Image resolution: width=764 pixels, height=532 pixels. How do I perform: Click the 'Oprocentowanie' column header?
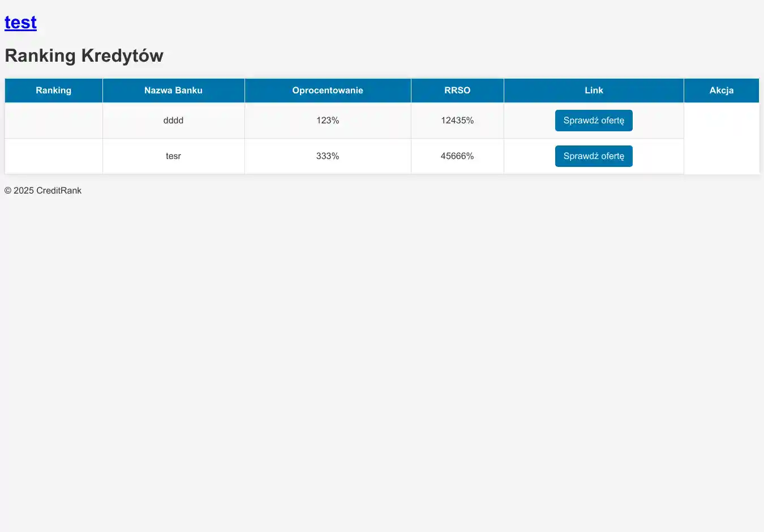point(328,91)
